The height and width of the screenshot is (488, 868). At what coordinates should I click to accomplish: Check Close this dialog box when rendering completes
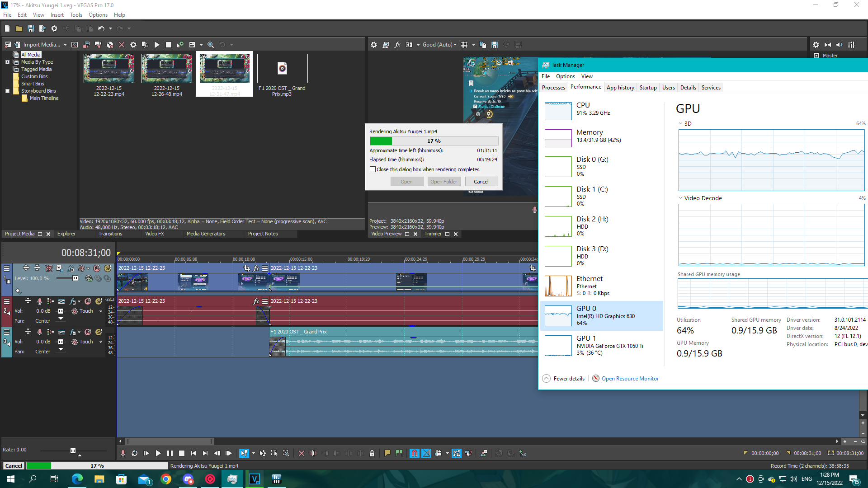373,169
